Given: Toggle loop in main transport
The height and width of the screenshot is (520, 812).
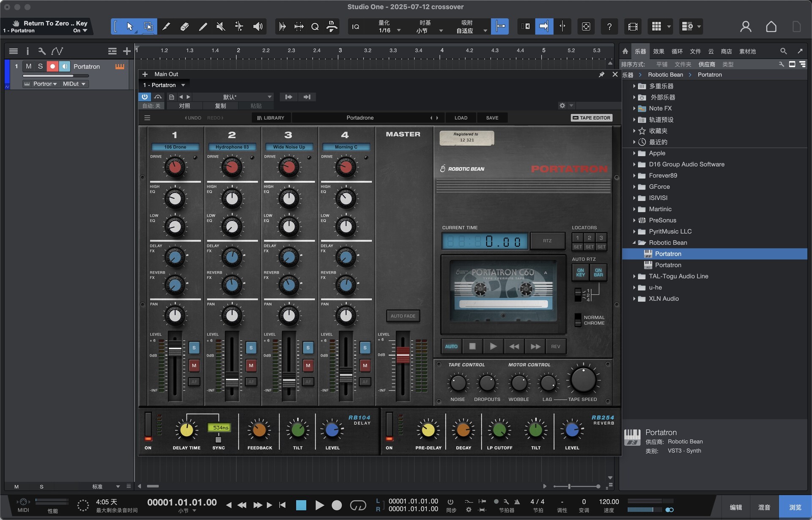Looking at the screenshot, I should pos(358,505).
